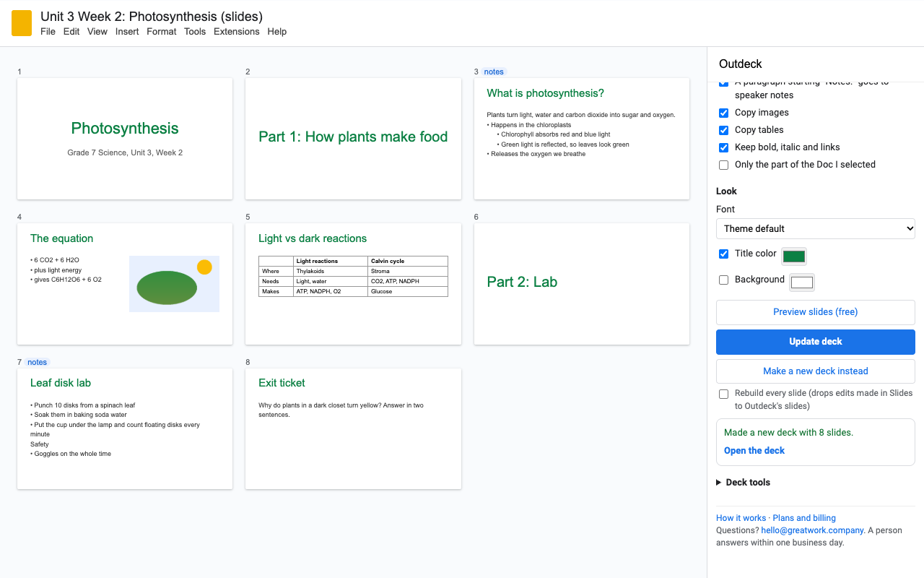Open the Insert menu
The width and height of the screenshot is (924, 578).
coord(127,32)
